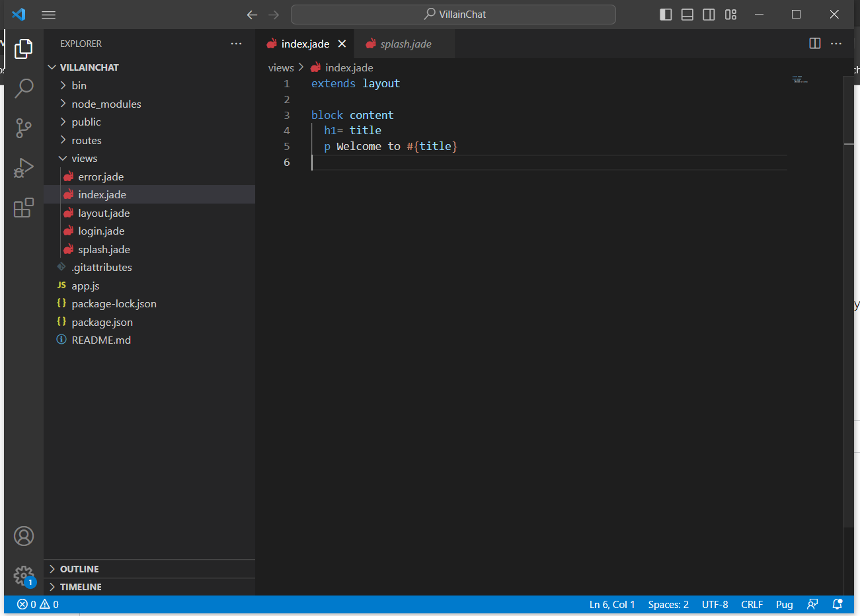This screenshot has height=616, width=860.
Task: Click the errors and warnings status indicator
Action: pyautogui.click(x=36, y=604)
